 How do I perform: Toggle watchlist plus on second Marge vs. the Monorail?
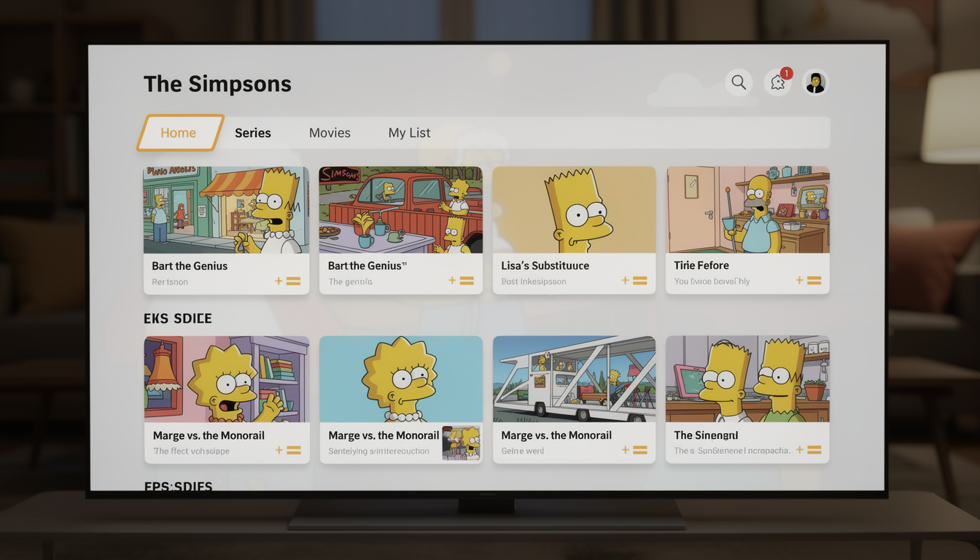pyautogui.click(x=451, y=450)
